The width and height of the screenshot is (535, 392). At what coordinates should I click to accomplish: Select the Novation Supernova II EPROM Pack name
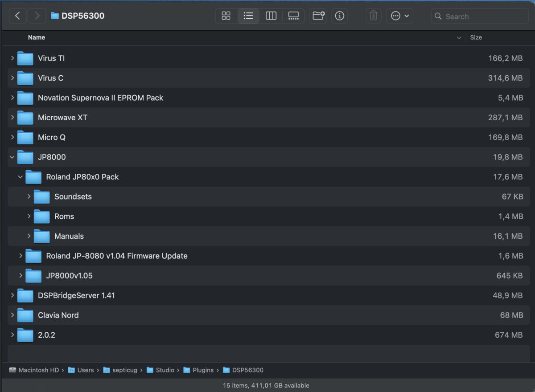[100, 98]
